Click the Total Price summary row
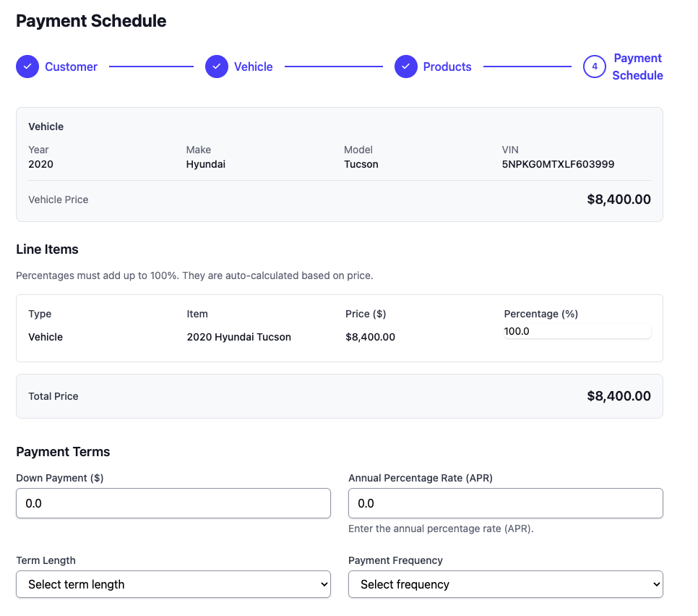 click(x=340, y=396)
